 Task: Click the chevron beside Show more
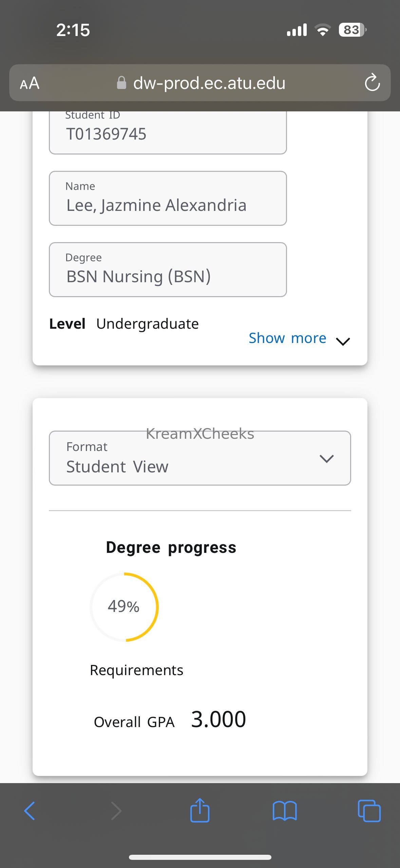343,341
